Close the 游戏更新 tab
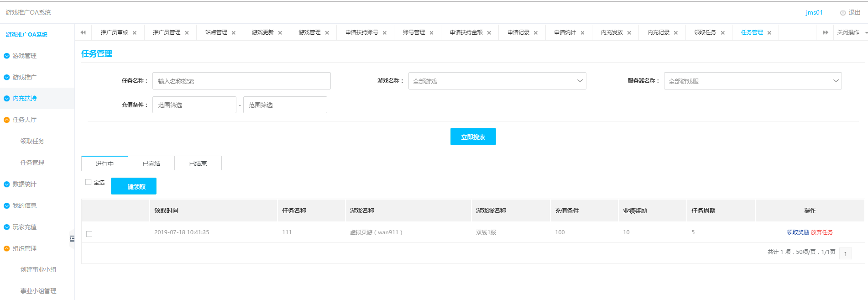Image resolution: width=868 pixels, height=300 pixels. click(x=280, y=33)
